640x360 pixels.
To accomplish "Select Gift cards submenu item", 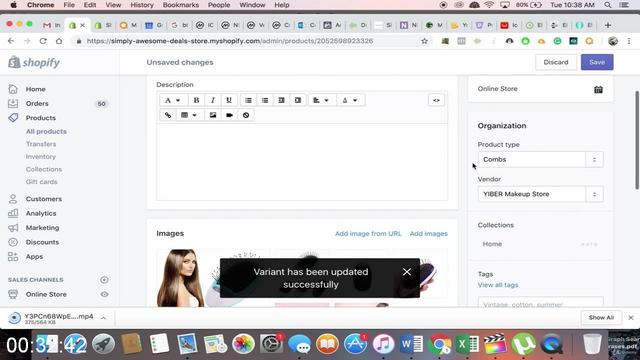I will [x=42, y=182].
